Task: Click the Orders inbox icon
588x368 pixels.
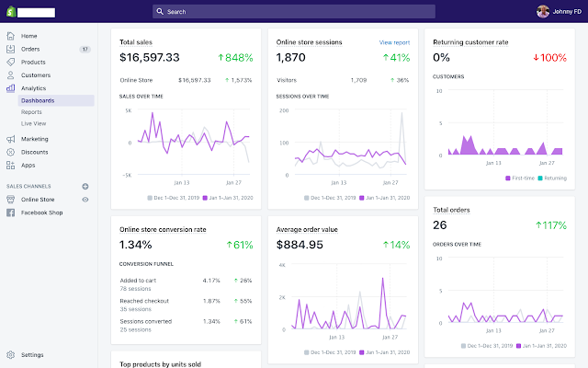Action: [10, 49]
